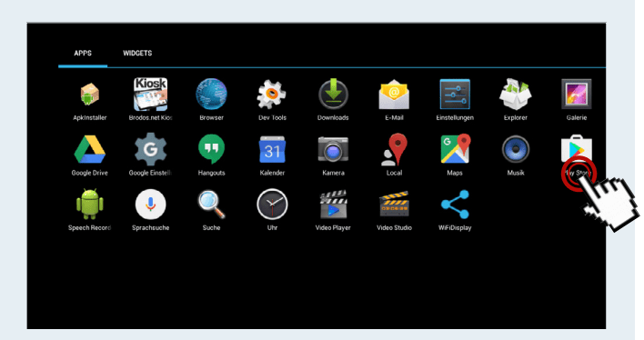Screen dimensions: 644x340
Task: Open the Local places app
Action: (394, 149)
